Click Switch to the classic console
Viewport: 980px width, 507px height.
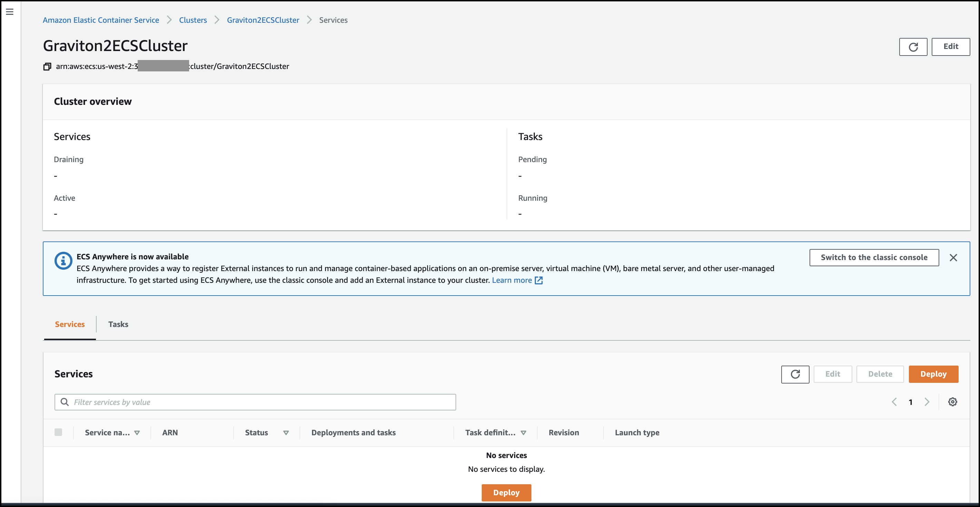click(874, 258)
